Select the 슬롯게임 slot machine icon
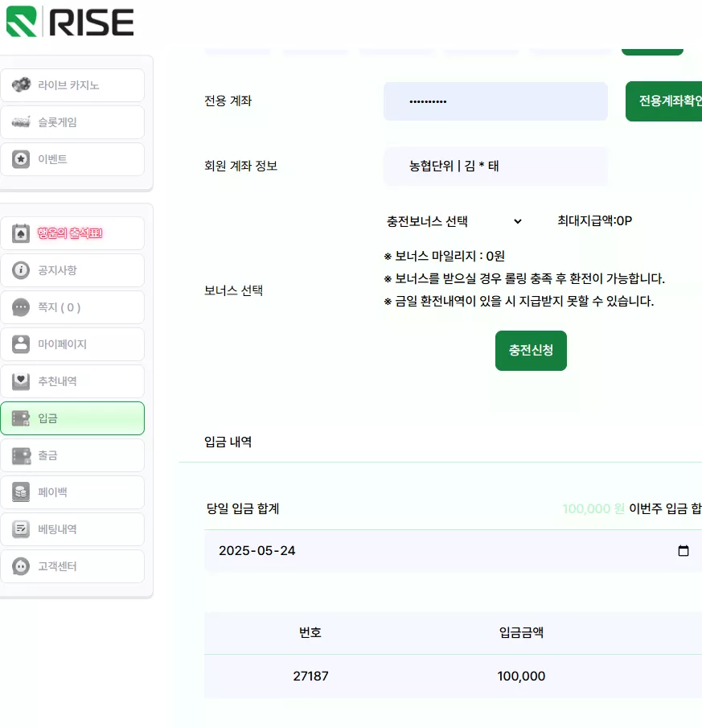Image resolution: width=702 pixels, height=728 pixels. coord(22,122)
